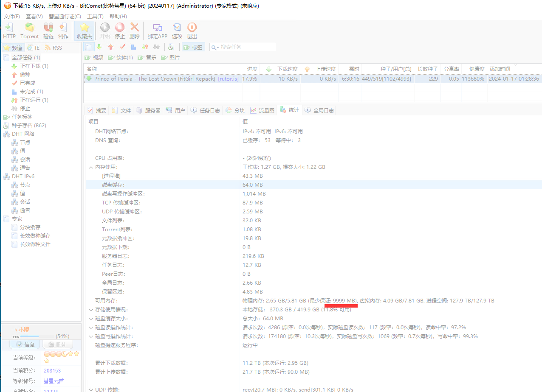
Task: Click the 小樱 username link
Action: click(x=23, y=330)
